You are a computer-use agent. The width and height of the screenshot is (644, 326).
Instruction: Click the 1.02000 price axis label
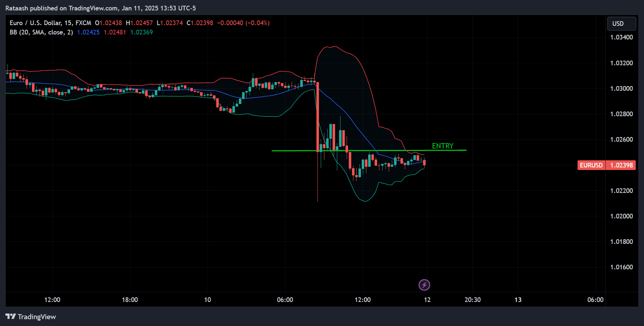[622, 216]
